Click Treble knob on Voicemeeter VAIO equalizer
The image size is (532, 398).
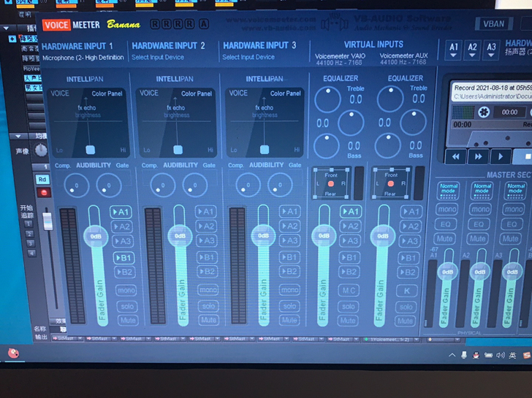click(327, 99)
